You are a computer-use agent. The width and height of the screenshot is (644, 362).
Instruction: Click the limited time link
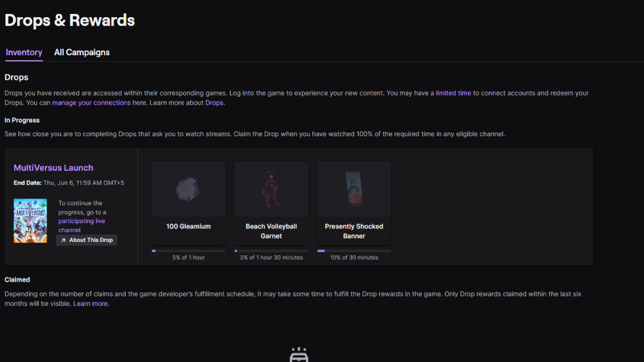[x=453, y=92]
